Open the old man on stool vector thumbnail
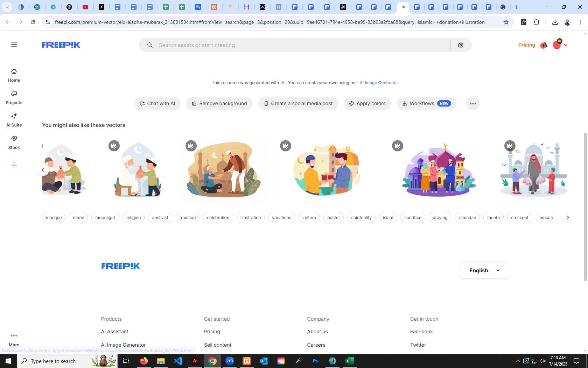The width and height of the screenshot is (588, 368). pos(138,169)
